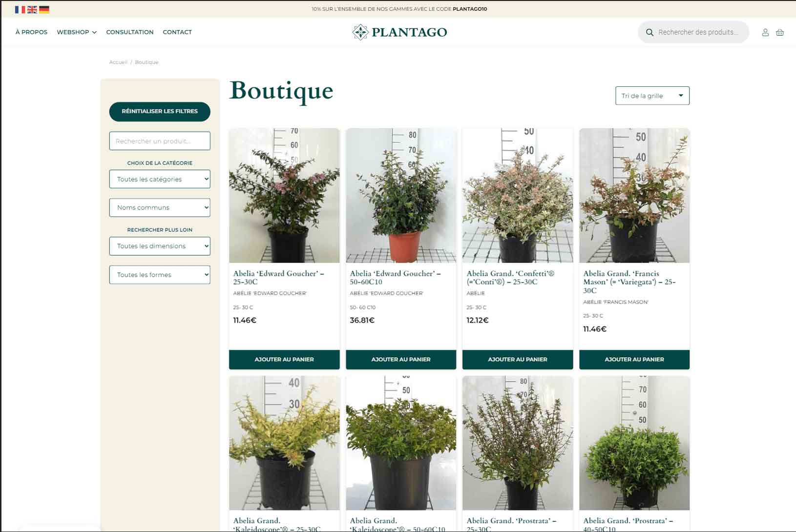Open Abelia Grand. 'Francis Mason' title link
The image size is (796, 532).
[629, 282]
